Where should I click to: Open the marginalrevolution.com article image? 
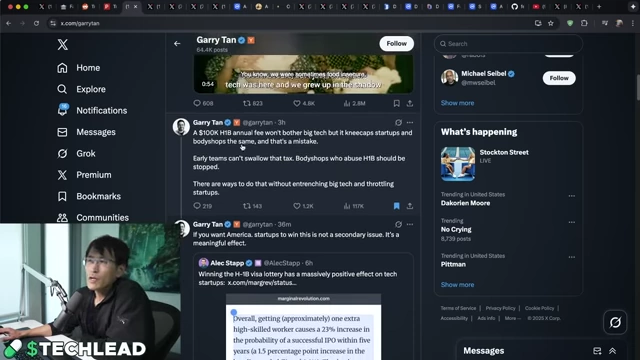click(303, 327)
